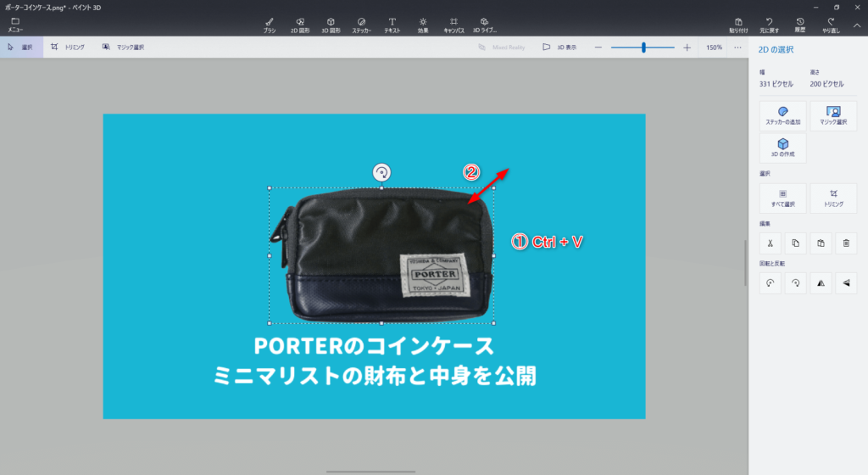Toggle the 3D 表示 view
Viewport: 868px width, 475px height.
pyautogui.click(x=559, y=47)
